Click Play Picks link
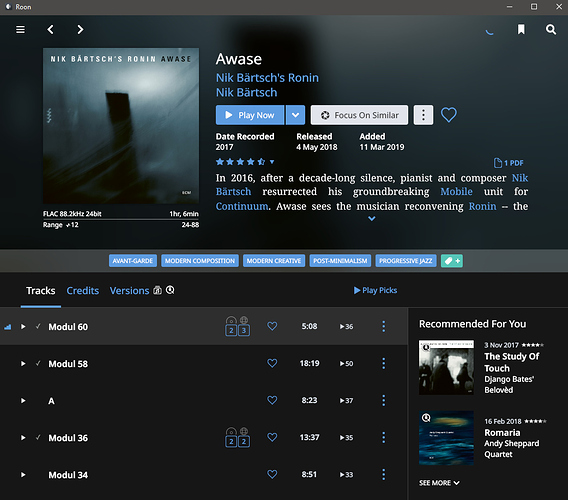 375,290
